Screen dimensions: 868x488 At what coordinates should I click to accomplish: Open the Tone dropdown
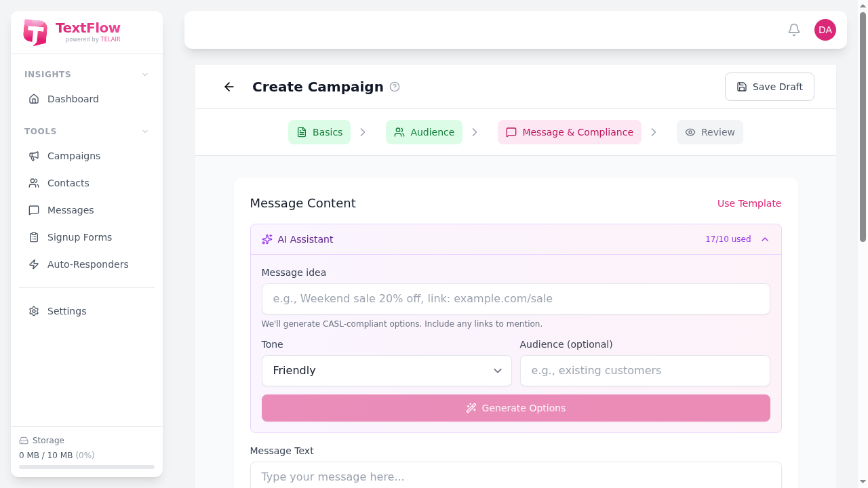click(387, 371)
